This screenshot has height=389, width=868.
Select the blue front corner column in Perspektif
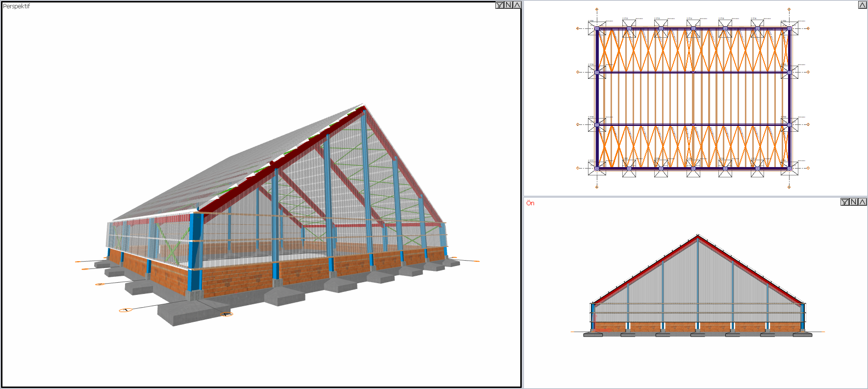point(195,252)
